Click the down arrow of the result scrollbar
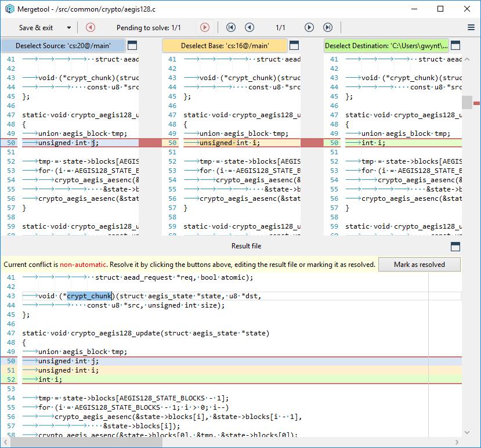Screen dimensions: 481x448 click(x=466, y=432)
